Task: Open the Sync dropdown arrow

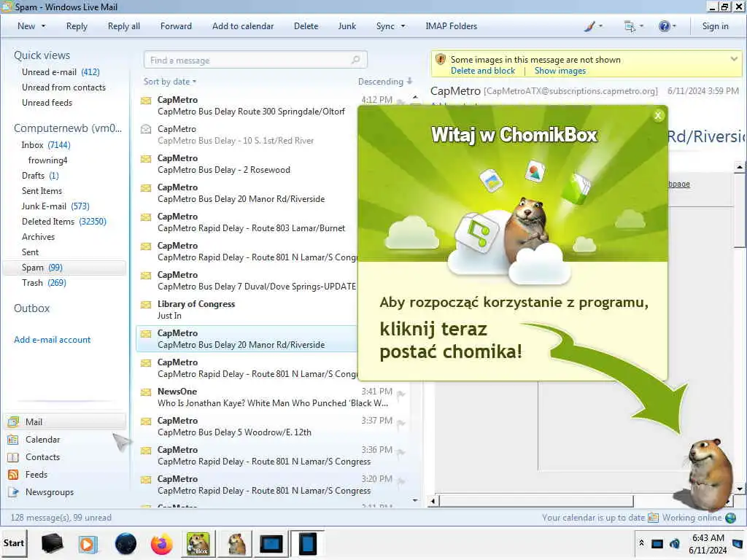Action: [403, 26]
